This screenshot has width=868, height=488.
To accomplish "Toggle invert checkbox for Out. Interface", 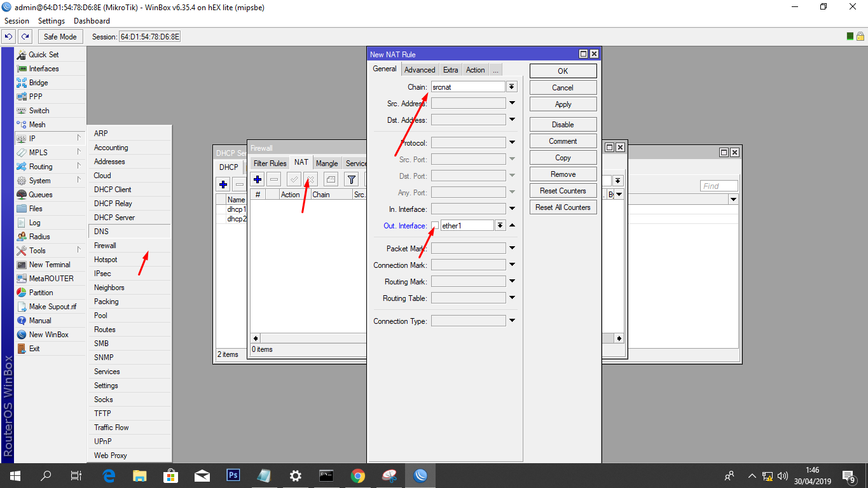I will (x=435, y=225).
